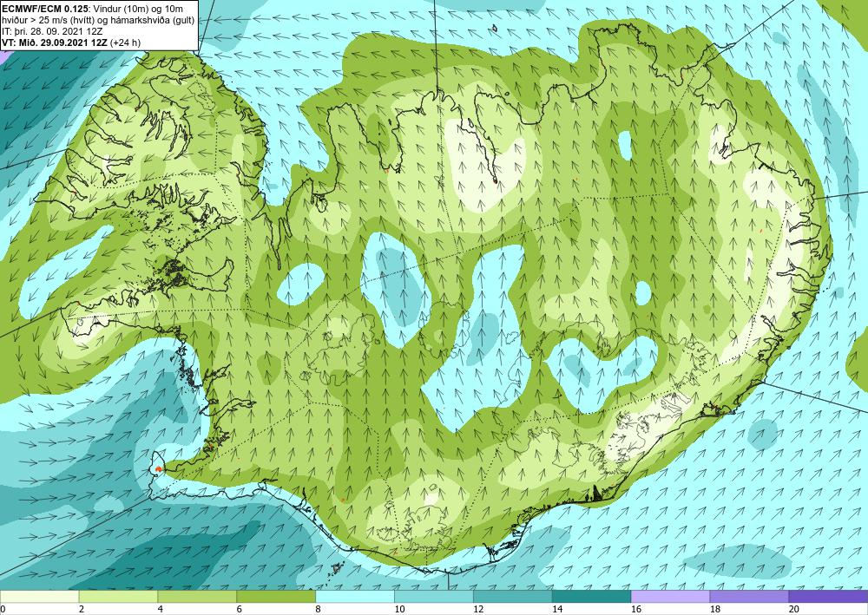The height and width of the screenshot is (615, 868).
Task: Click the legend scale label "16"
Action: pyautogui.click(x=636, y=609)
